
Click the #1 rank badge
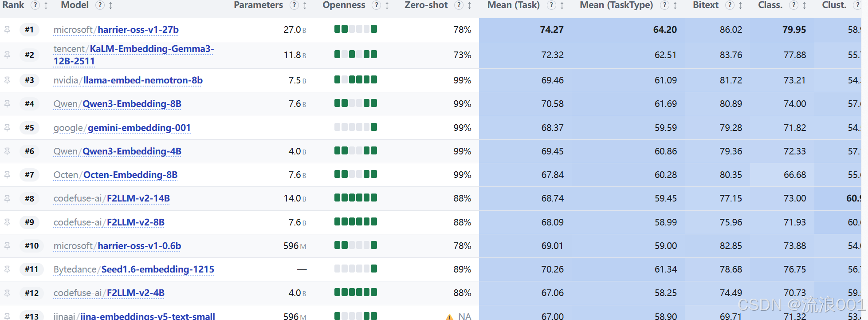pos(29,30)
